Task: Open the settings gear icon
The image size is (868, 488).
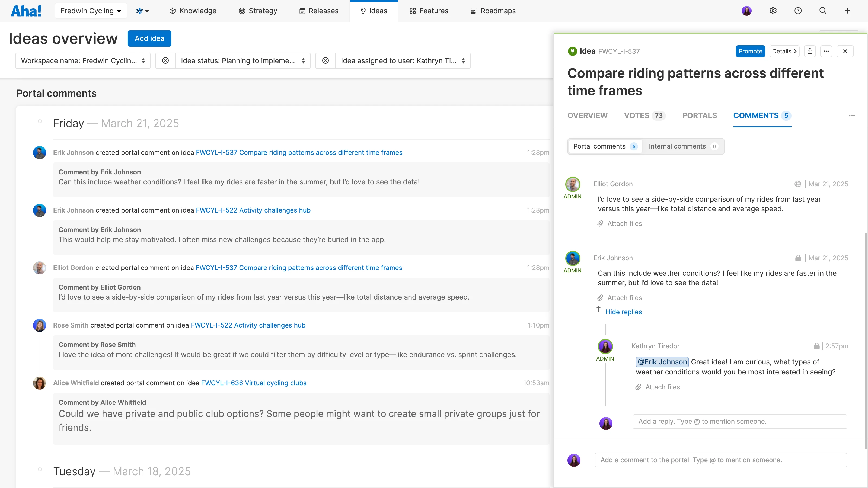Action: coord(773,11)
